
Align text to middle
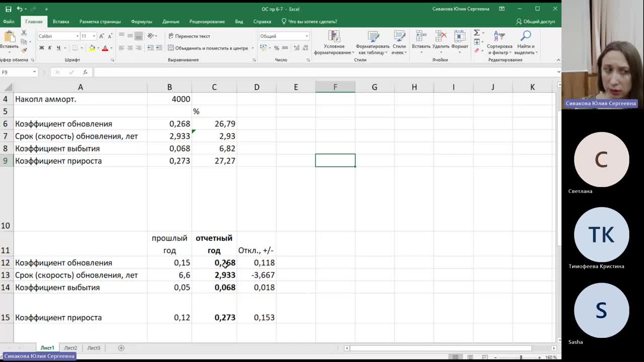tap(130, 36)
